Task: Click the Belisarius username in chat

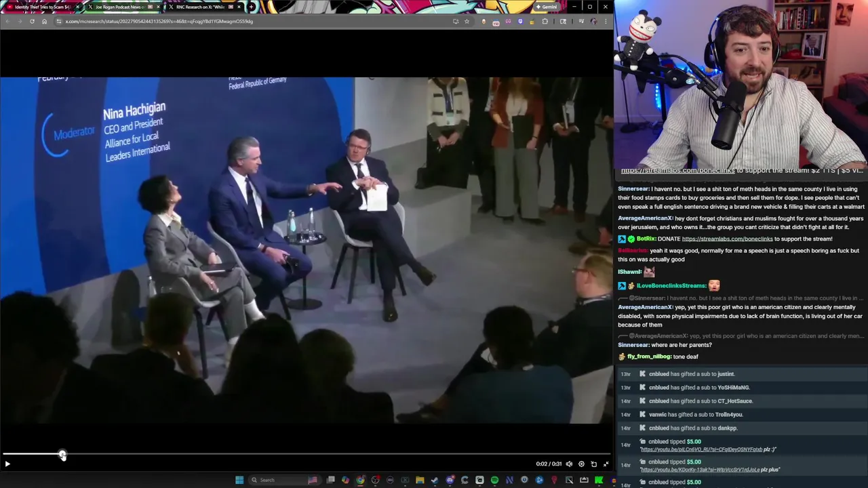Action: point(633,251)
